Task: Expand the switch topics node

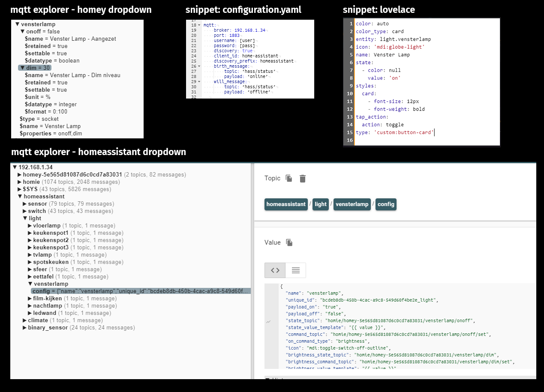Action: click(25, 211)
